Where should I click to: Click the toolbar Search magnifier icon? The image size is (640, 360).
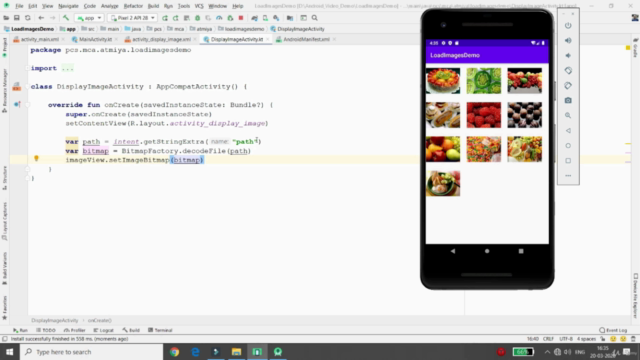pos(315,18)
